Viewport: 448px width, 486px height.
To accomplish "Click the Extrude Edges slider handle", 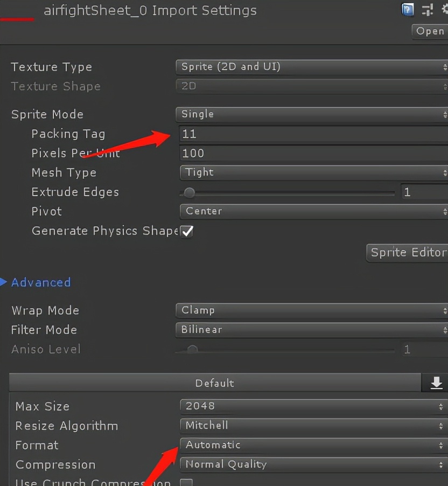I will (189, 192).
